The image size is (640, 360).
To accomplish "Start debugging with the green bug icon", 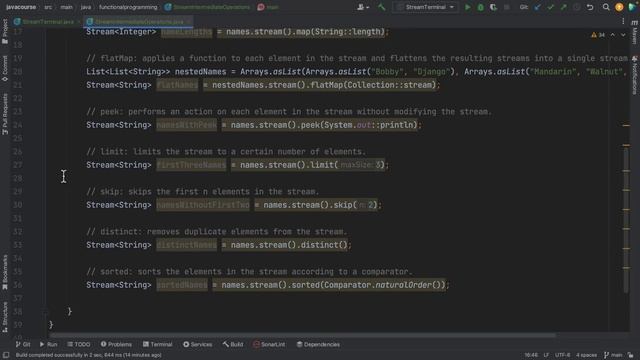I will 480,7.
